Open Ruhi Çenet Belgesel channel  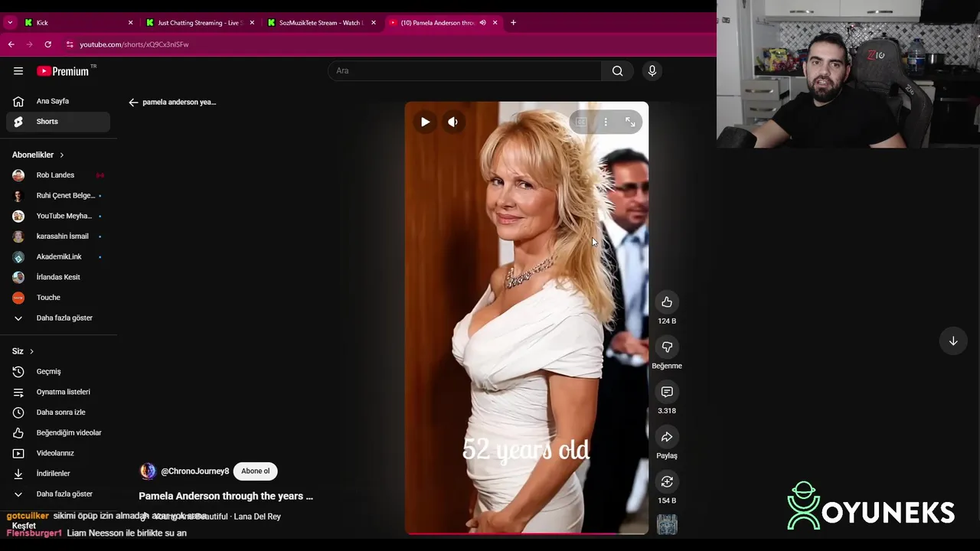(x=58, y=196)
